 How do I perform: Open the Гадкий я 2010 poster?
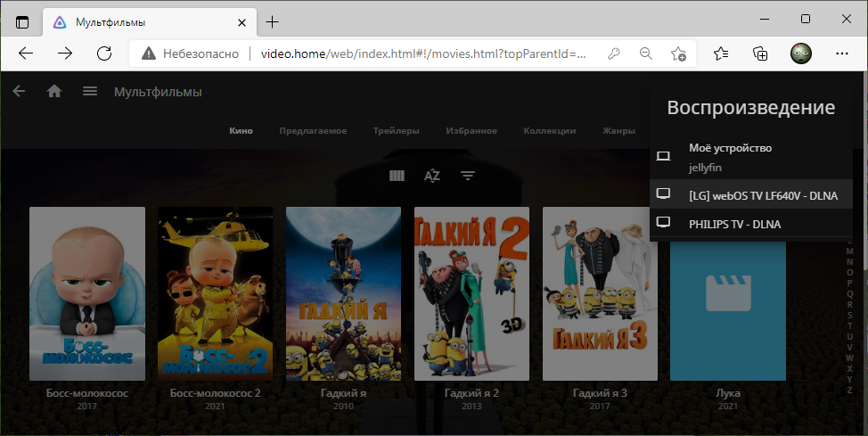343,293
